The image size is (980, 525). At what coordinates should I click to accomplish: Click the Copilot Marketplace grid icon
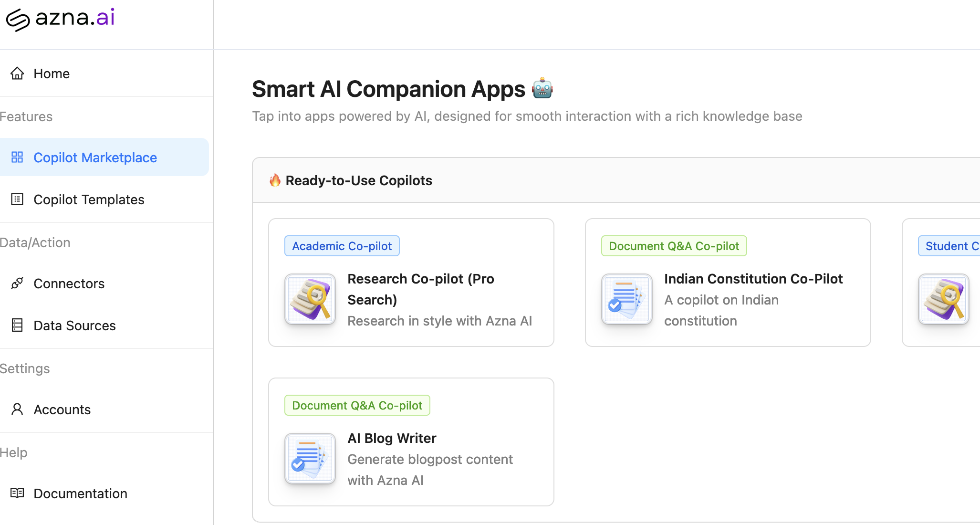coord(17,157)
